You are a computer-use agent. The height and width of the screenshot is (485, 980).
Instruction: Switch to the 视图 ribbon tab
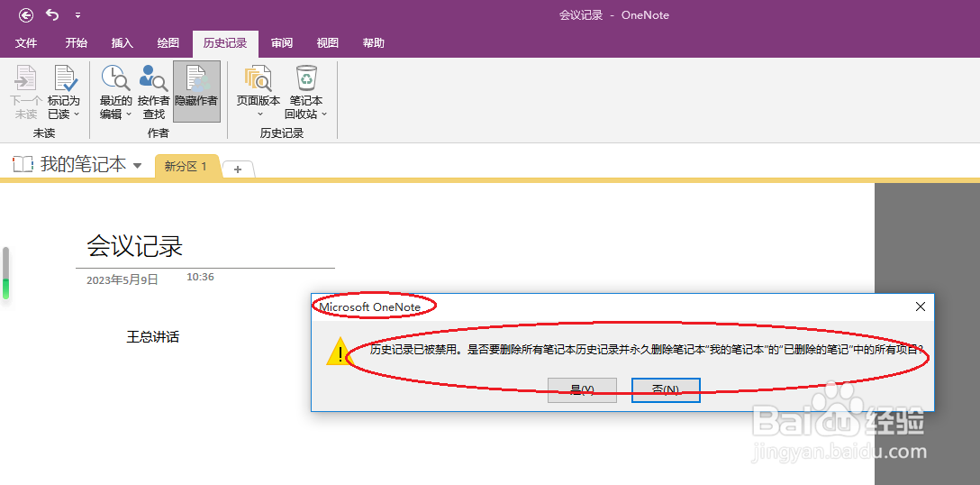coord(328,43)
